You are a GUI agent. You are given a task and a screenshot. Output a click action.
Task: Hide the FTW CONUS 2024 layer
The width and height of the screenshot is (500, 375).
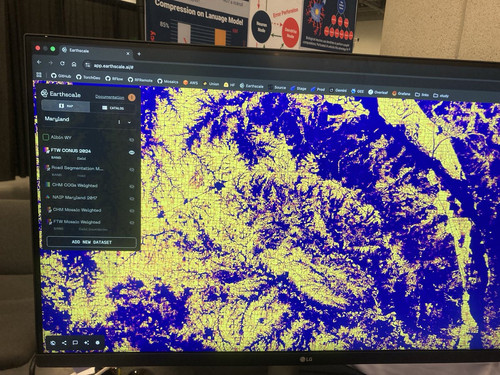[132, 153]
